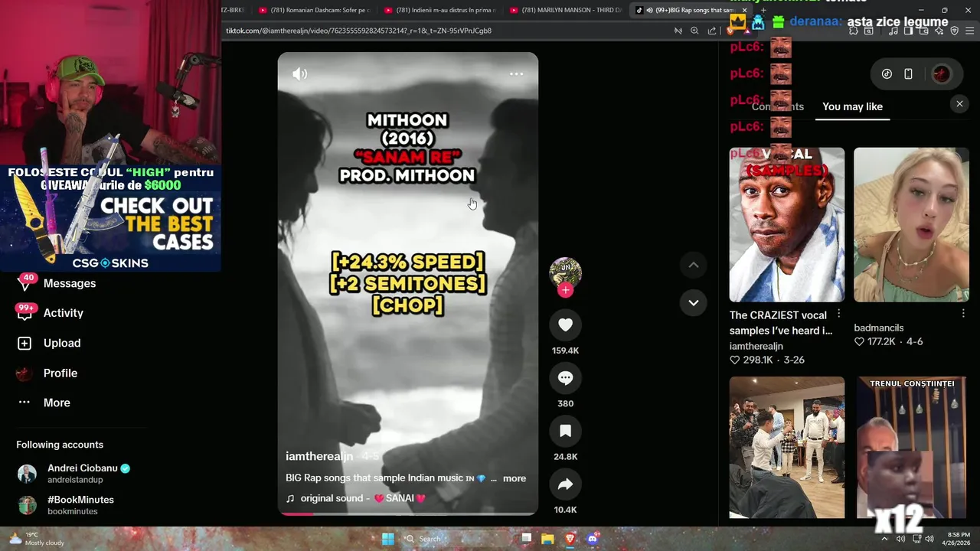Open the party dancing video thumbnail

pos(786,447)
